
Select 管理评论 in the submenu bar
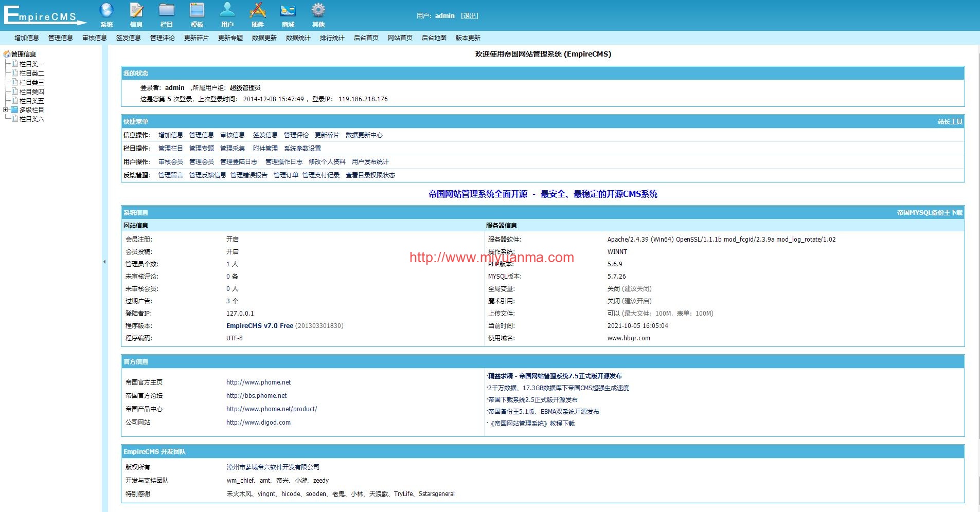(163, 38)
